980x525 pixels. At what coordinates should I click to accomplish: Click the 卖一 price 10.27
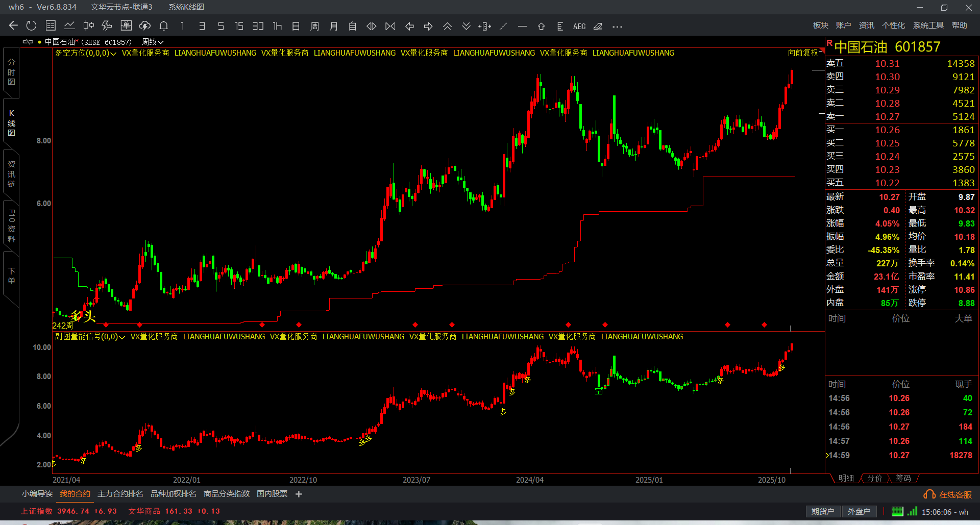[x=888, y=117]
